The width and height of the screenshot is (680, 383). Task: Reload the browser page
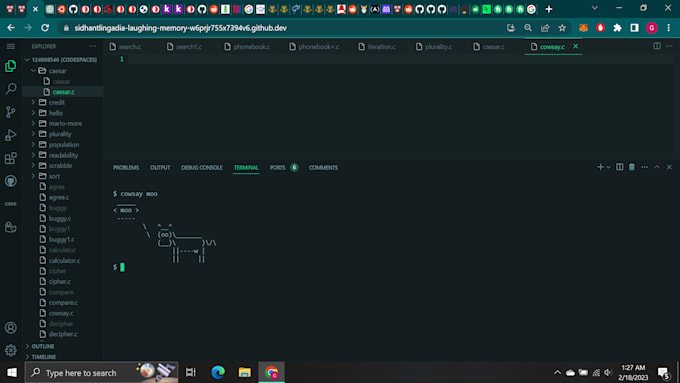click(45, 28)
